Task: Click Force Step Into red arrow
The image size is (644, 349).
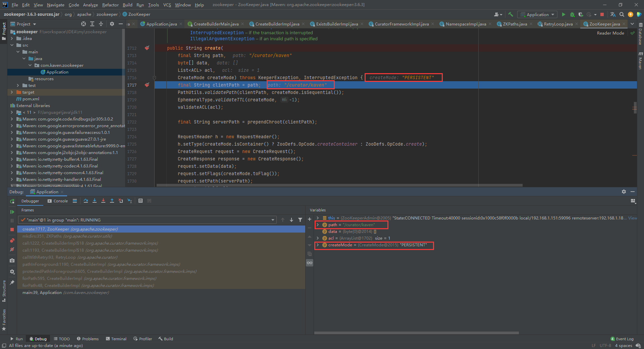Action: coord(103,201)
